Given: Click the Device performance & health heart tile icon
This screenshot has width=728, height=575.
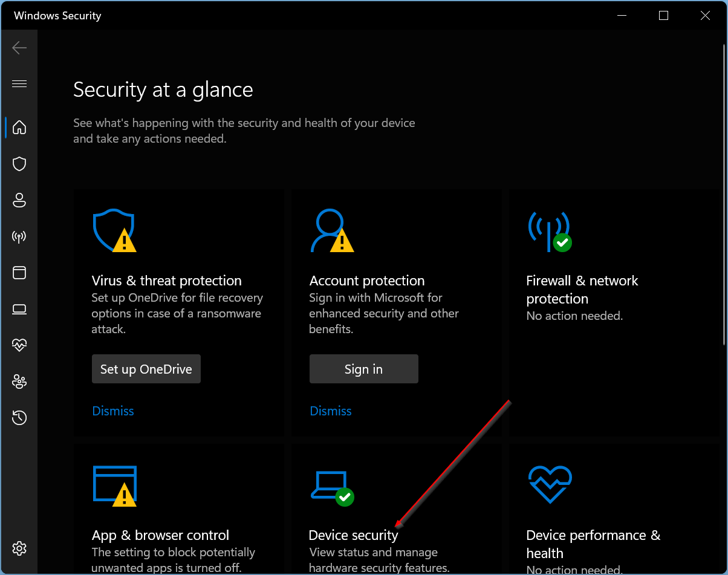Looking at the screenshot, I should (x=550, y=485).
